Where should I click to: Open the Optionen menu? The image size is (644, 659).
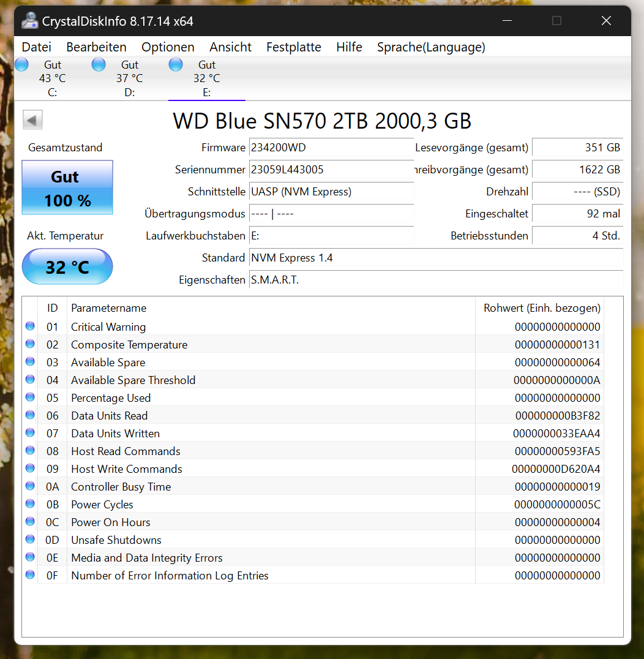pyautogui.click(x=168, y=47)
